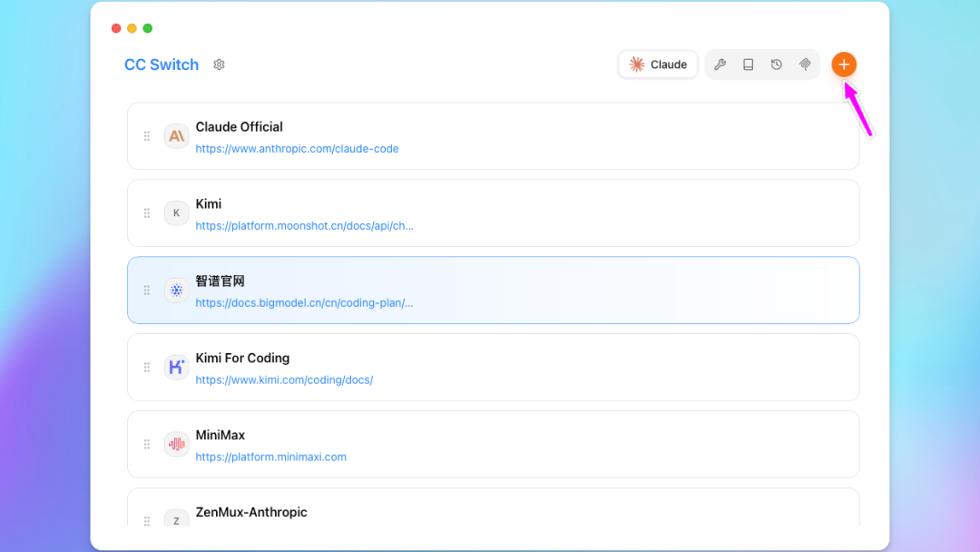Image resolution: width=980 pixels, height=552 pixels.
Task: Open the kimi.com coding docs link
Action: pyautogui.click(x=284, y=379)
